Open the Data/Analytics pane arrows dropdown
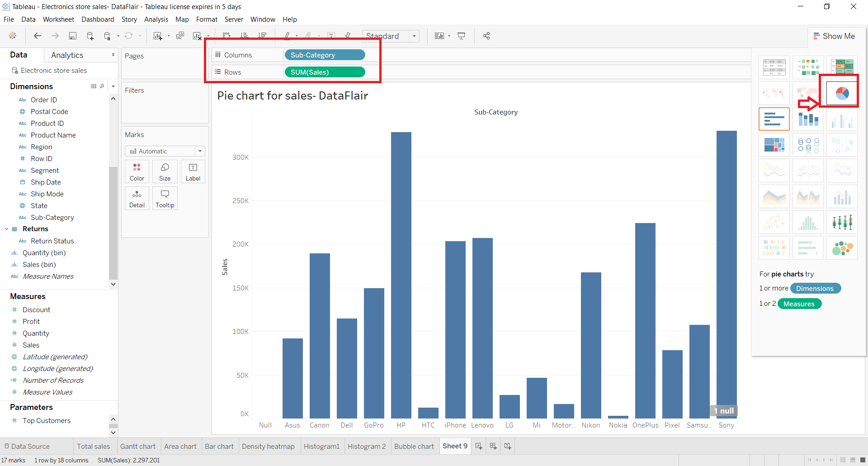The height and width of the screenshot is (466, 868). pos(113,55)
